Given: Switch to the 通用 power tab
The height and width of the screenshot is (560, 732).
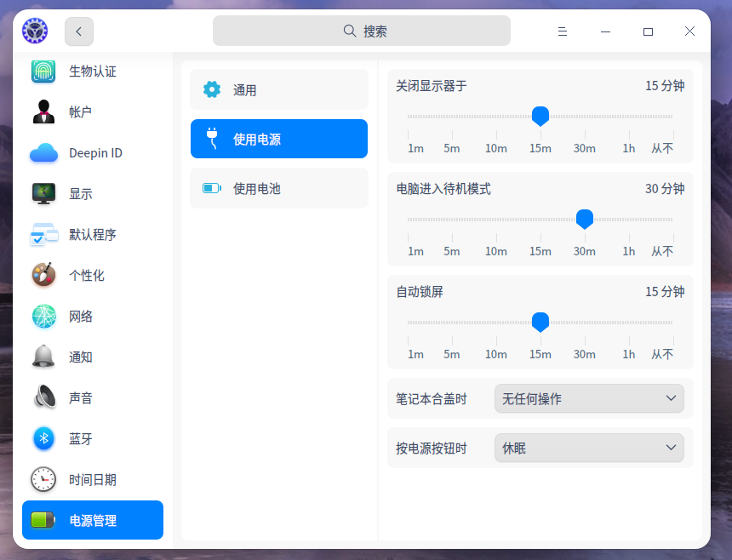Looking at the screenshot, I should (279, 89).
